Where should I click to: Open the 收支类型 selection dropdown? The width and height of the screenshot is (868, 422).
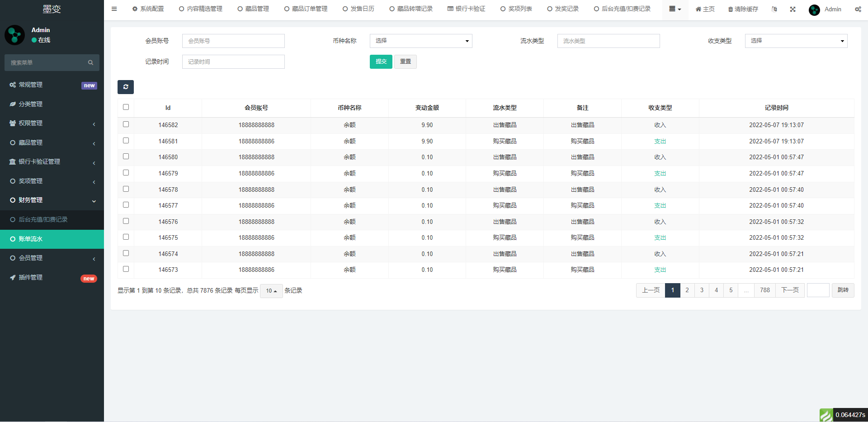[796, 41]
